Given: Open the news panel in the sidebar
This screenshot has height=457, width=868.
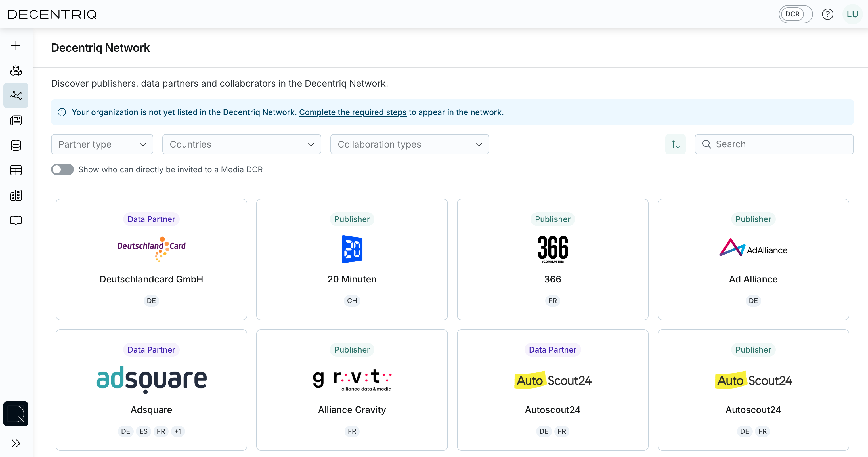Looking at the screenshot, I should point(16,120).
